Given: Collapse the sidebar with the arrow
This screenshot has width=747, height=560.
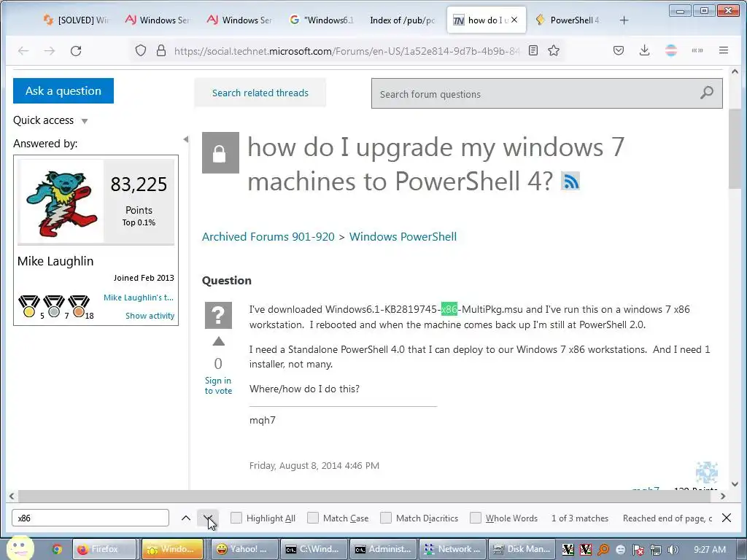Looking at the screenshot, I should point(186,139).
